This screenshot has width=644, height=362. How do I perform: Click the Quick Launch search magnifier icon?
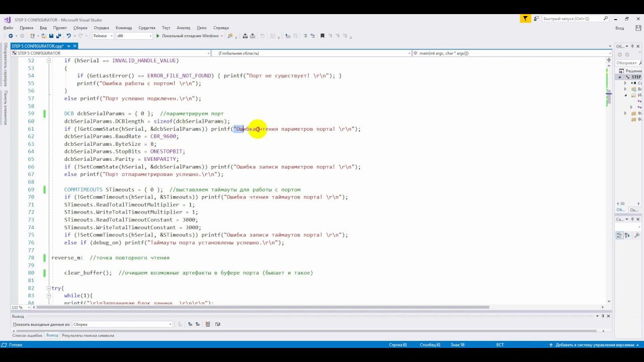coord(606,19)
